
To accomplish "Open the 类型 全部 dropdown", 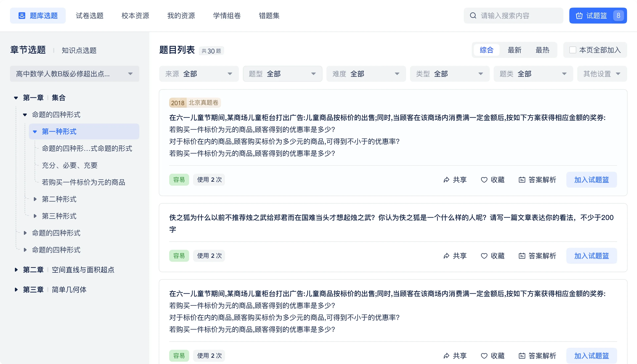I will (450, 74).
